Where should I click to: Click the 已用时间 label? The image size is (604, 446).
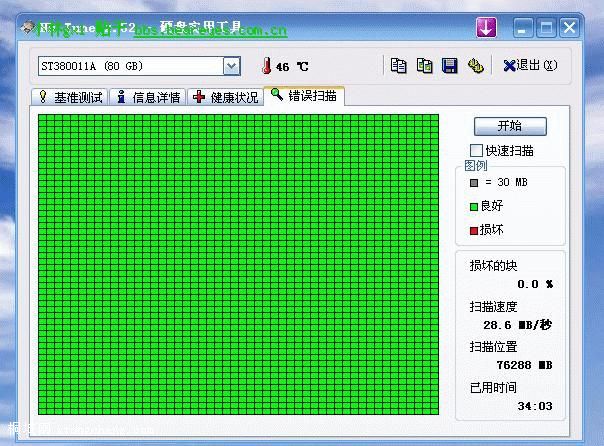(493, 387)
